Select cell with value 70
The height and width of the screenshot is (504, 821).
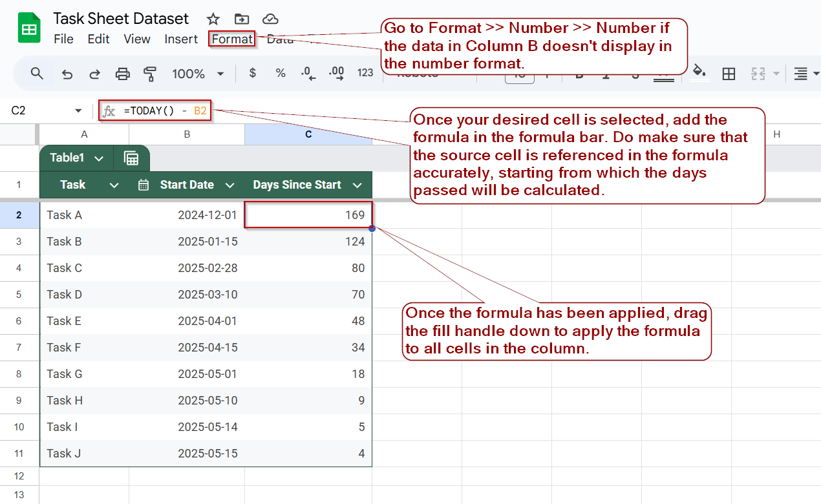tap(308, 295)
